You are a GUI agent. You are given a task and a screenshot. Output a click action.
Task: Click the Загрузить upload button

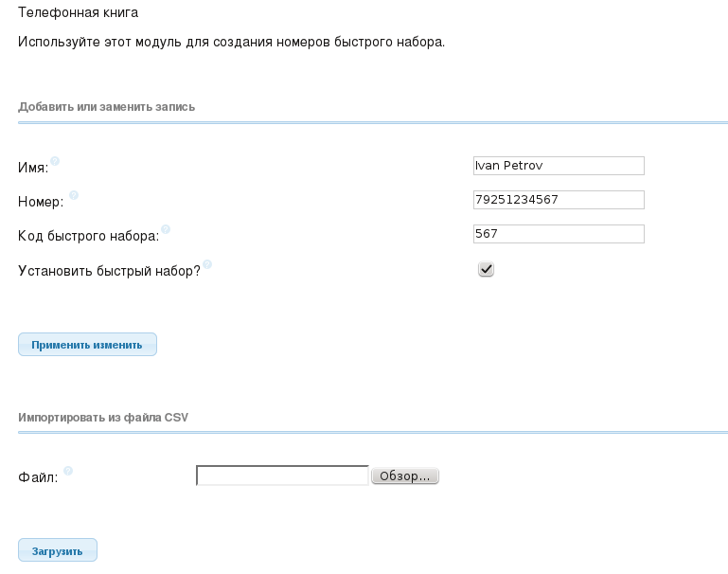58,550
